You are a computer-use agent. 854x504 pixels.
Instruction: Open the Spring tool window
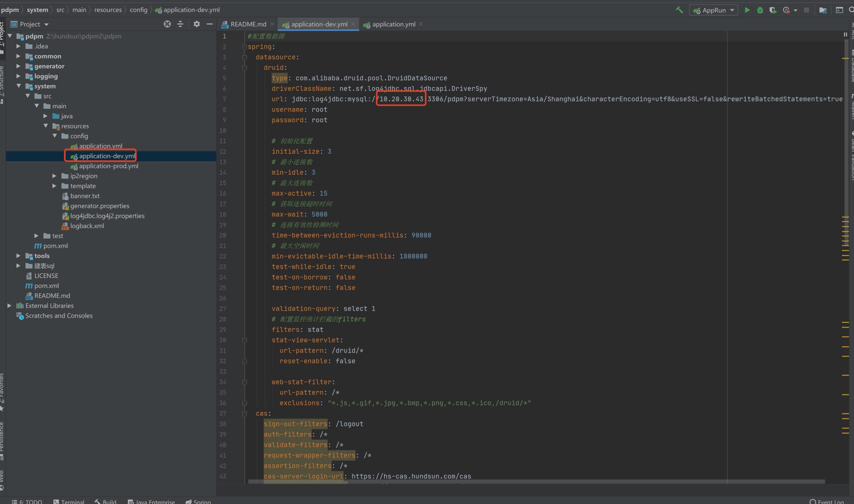tap(198, 501)
